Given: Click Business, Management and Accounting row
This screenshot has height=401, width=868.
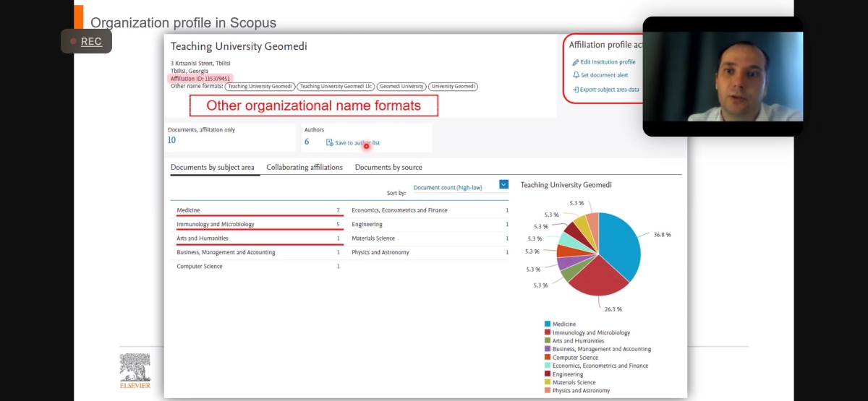Looking at the screenshot, I should coord(258,252).
